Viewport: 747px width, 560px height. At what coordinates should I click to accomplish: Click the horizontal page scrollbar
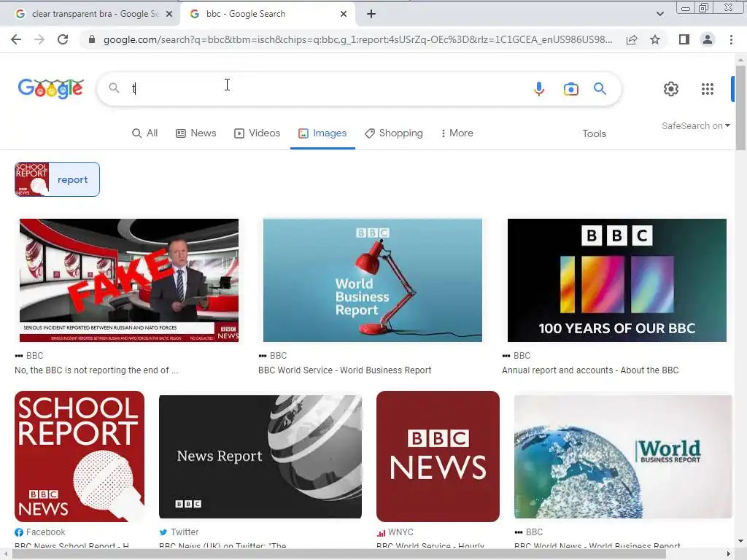(x=338, y=554)
